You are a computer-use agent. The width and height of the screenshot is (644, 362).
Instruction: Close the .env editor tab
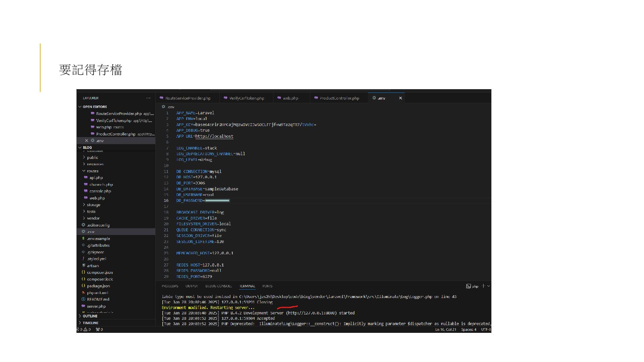tap(400, 98)
